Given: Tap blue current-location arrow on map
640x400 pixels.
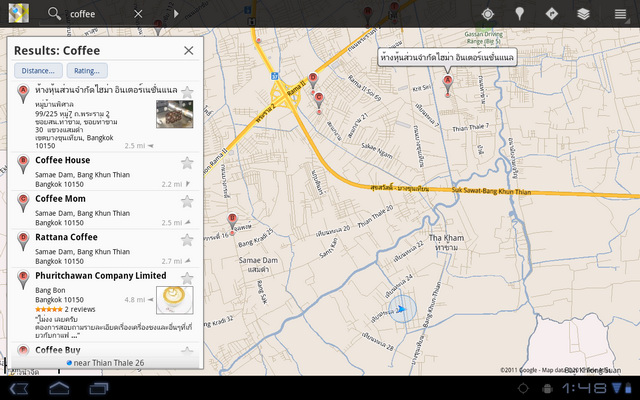Looking at the screenshot, I should 402,309.
